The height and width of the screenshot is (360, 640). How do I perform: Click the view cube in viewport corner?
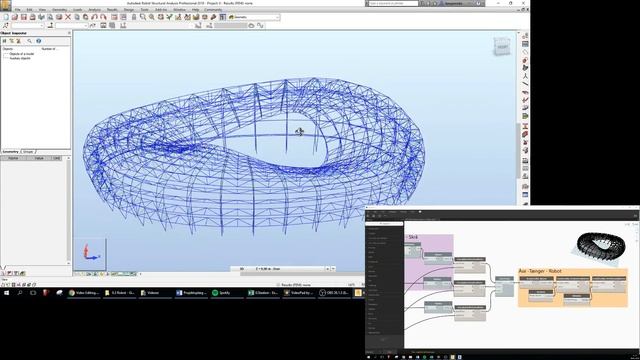(x=502, y=47)
